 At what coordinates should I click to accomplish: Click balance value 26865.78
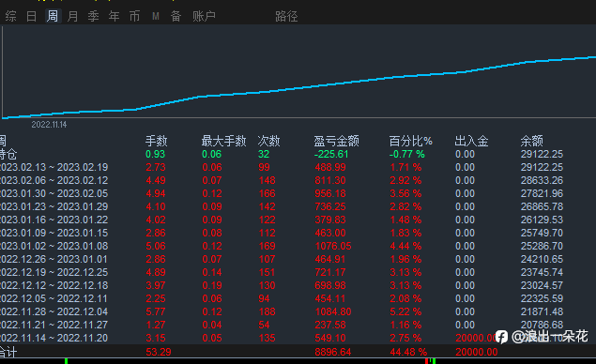tap(542, 206)
